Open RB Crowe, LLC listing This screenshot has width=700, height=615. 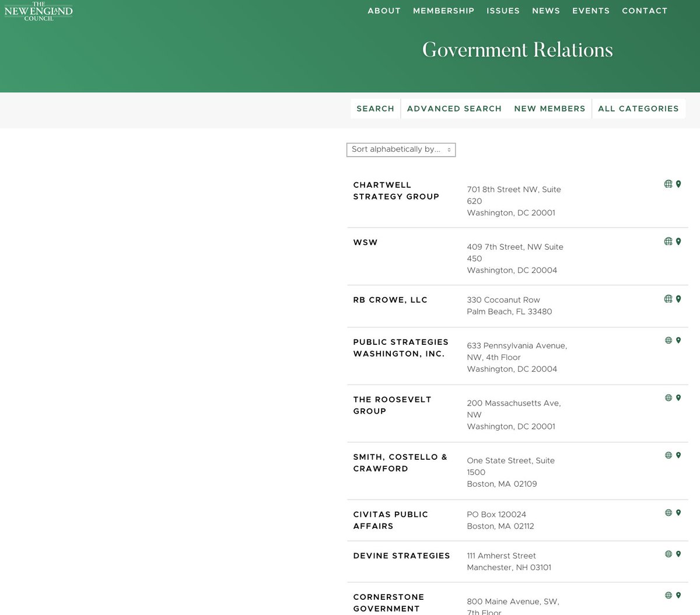[390, 300]
